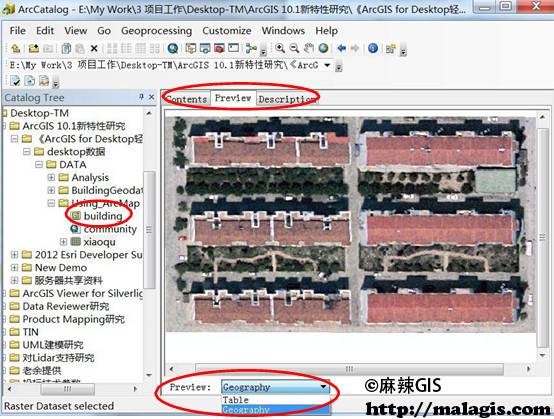Open the Search window icon
The height and width of the screenshot is (419, 554).
click(205, 48)
